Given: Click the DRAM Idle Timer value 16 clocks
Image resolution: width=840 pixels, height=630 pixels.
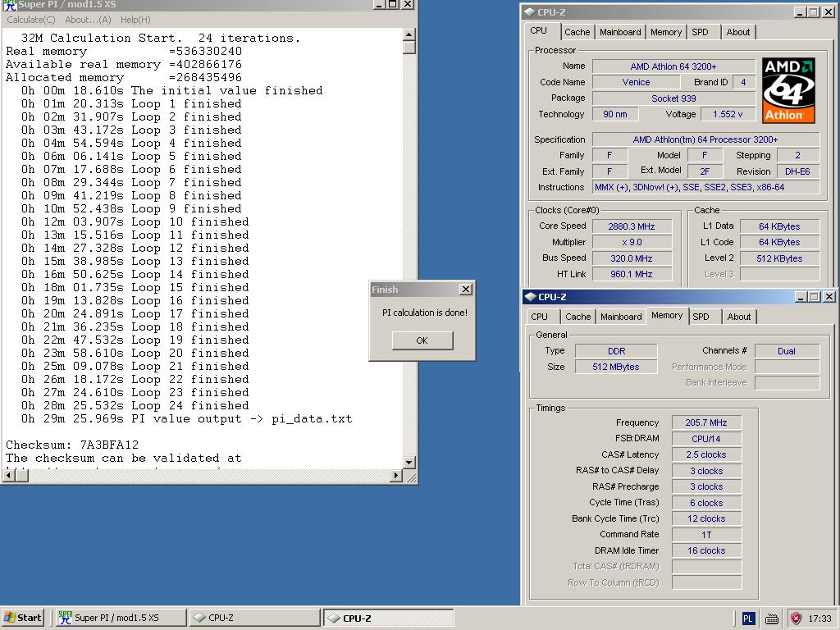Looking at the screenshot, I should (706, 550).
